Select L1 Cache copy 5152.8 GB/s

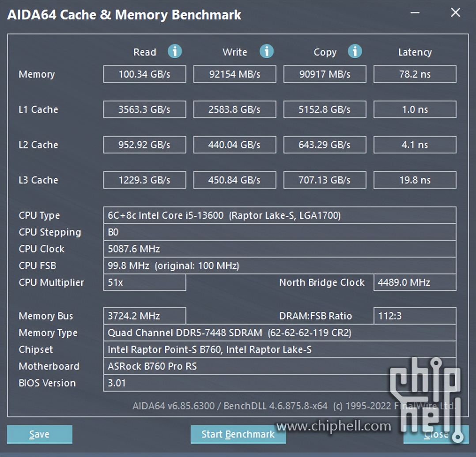(325, 109)
